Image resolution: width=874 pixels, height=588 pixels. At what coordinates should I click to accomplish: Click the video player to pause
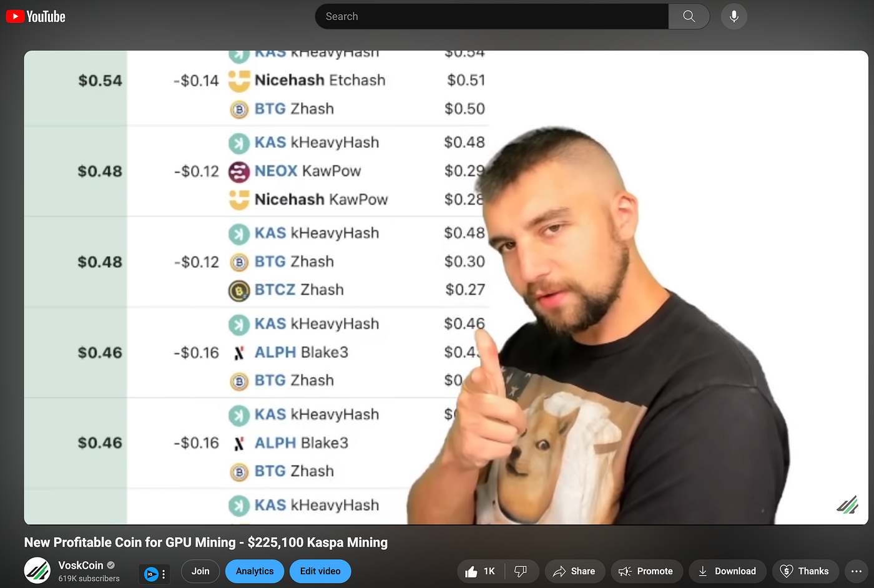tap(446, 287)
